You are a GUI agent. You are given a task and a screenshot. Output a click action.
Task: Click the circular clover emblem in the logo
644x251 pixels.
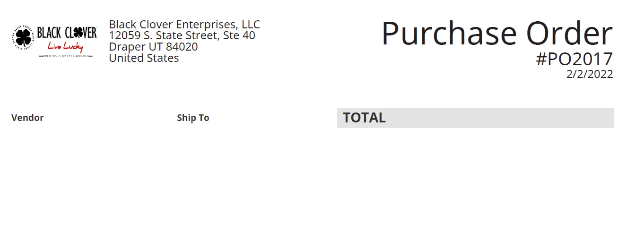pos(23,38)
